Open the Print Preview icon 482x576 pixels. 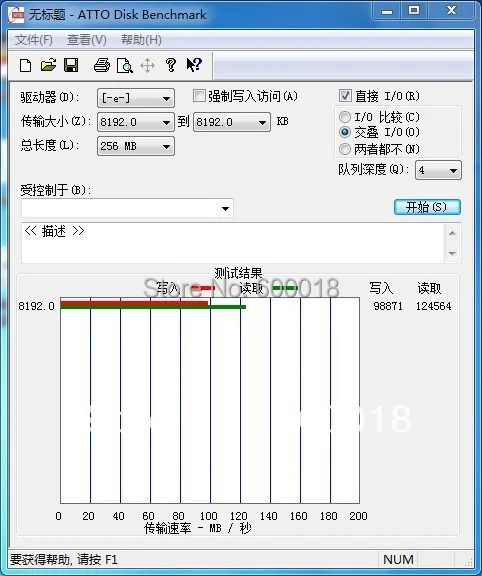pos(125,65)
